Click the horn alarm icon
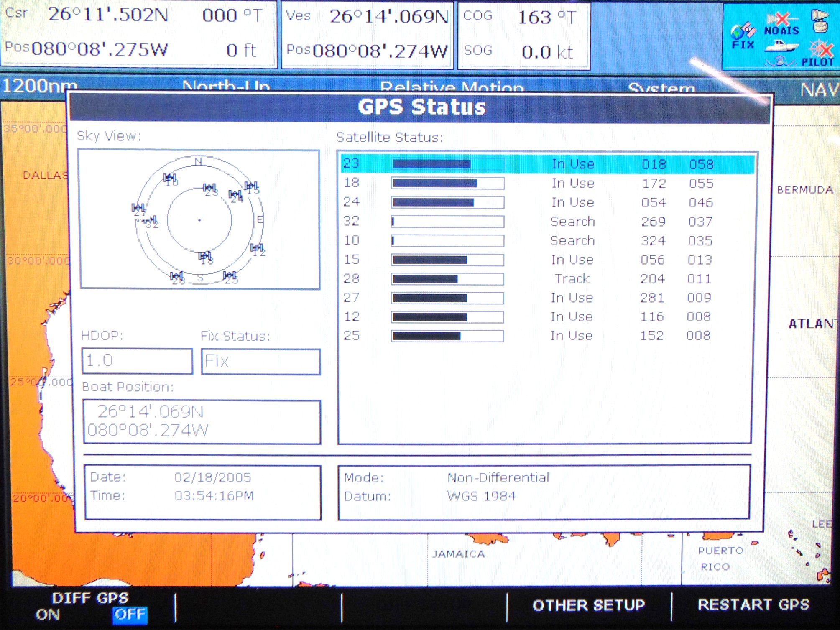The height and width of the screenshot is (630, 840). coord(820,22)
